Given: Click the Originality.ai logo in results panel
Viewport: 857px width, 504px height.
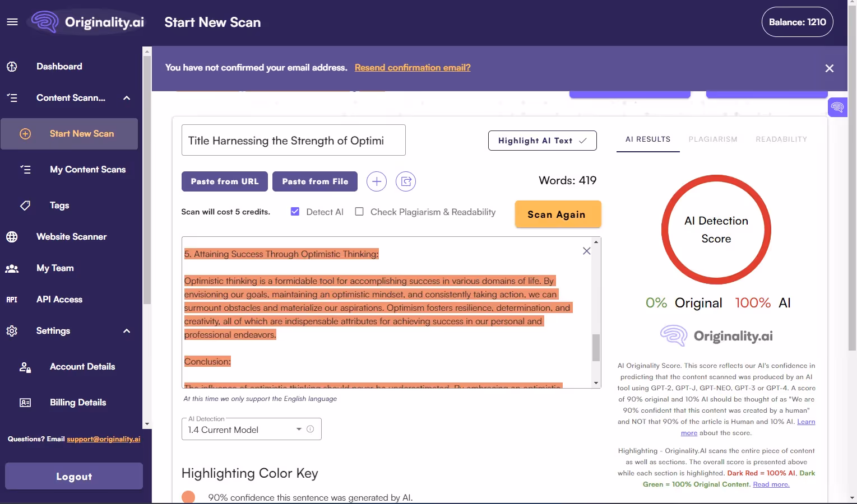Looking at the screenshot, I should click(716, 336).
